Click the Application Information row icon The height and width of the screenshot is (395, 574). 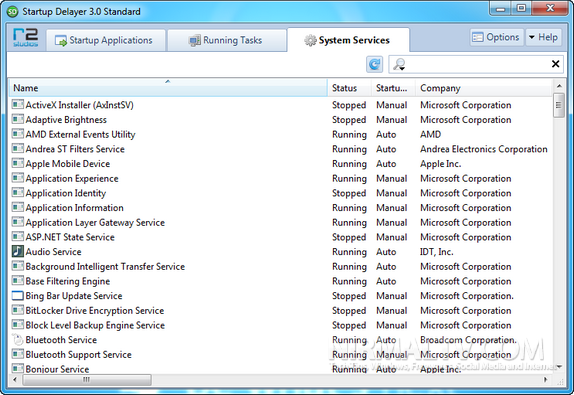18,207
